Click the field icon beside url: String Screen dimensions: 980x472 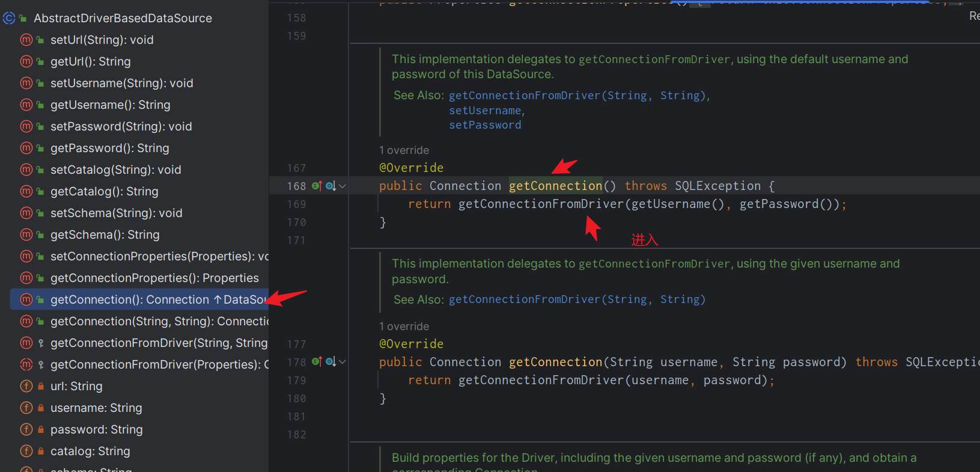26,387
